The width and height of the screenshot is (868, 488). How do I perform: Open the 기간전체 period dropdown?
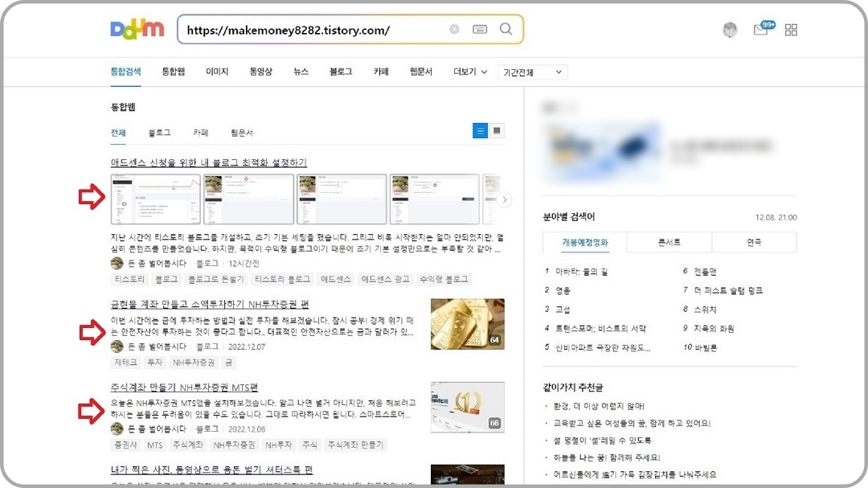(x=531, y=72)
